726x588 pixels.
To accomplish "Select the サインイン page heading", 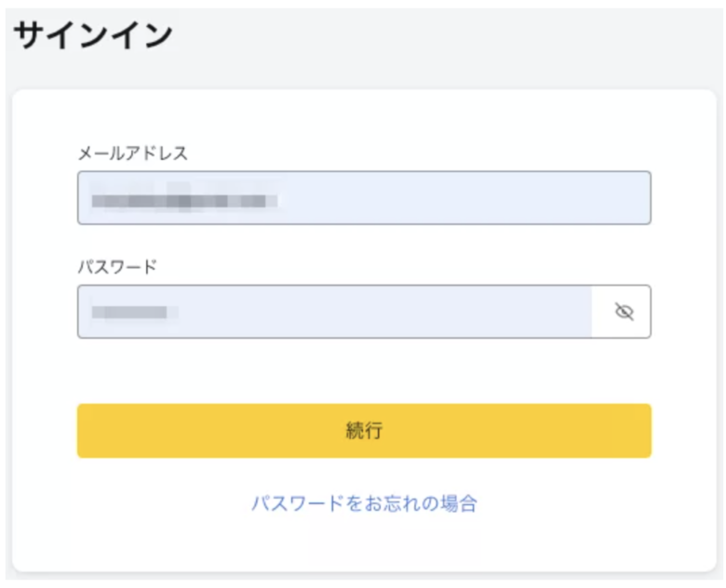I will tap(93, 35).
